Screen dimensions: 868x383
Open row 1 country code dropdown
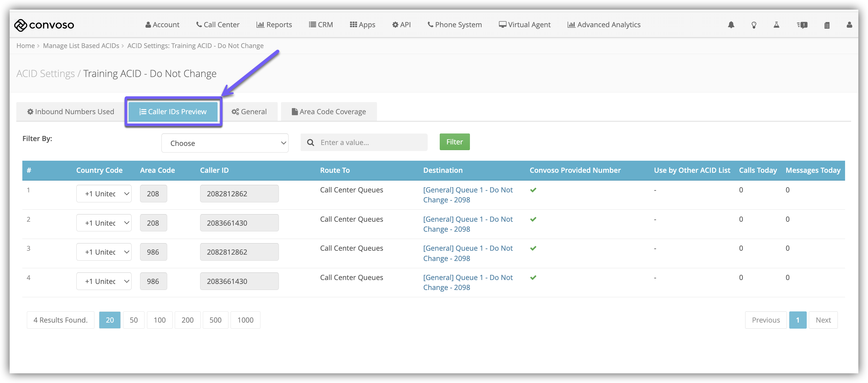(x=104, y=194)
